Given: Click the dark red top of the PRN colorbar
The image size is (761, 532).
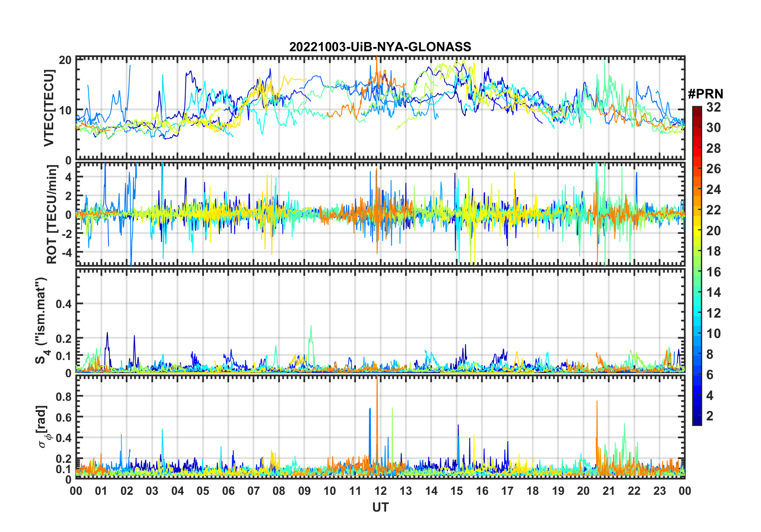Looking at the screenshot, I should [x=697, y=112].
